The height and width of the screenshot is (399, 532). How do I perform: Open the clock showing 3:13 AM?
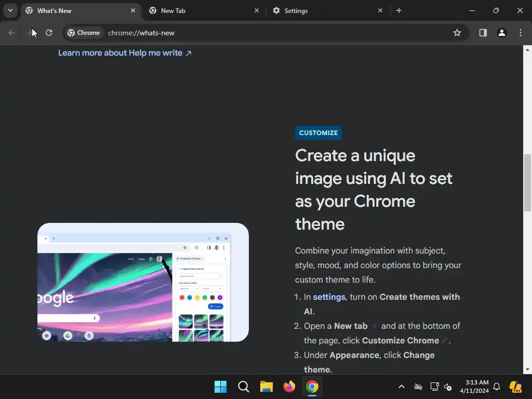(474, 387)
